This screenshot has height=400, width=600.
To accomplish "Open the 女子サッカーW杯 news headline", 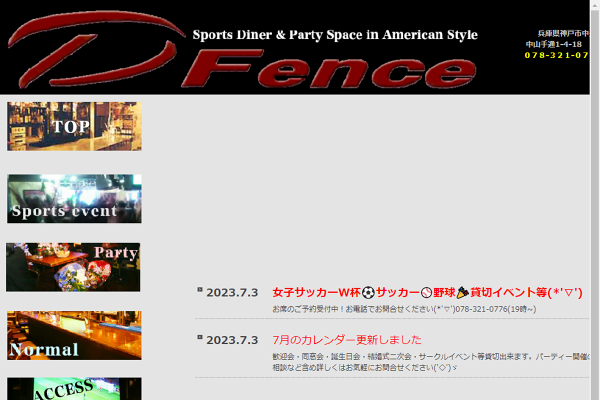I will [427, 293].
